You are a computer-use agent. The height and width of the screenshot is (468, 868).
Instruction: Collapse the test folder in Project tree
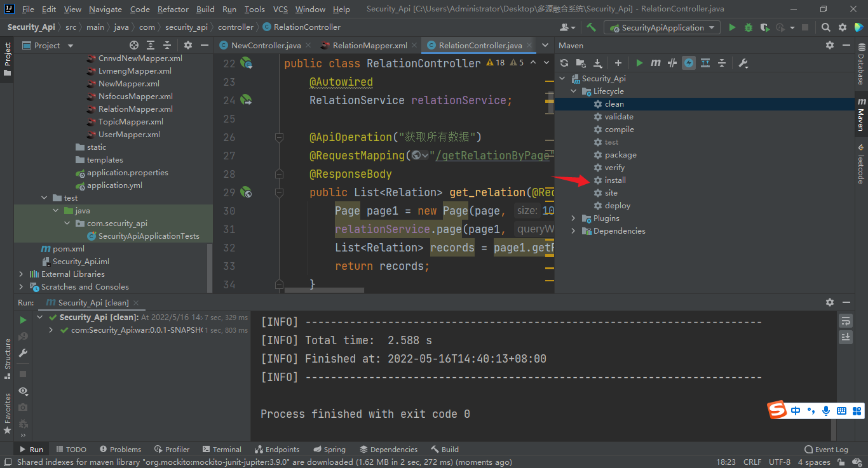click(44, 198)
